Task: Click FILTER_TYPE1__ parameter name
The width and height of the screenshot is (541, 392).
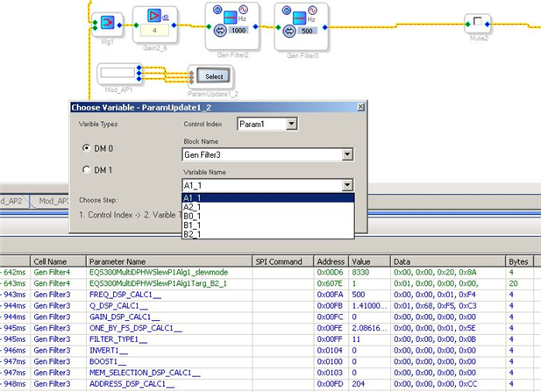Action: point(118,339)
